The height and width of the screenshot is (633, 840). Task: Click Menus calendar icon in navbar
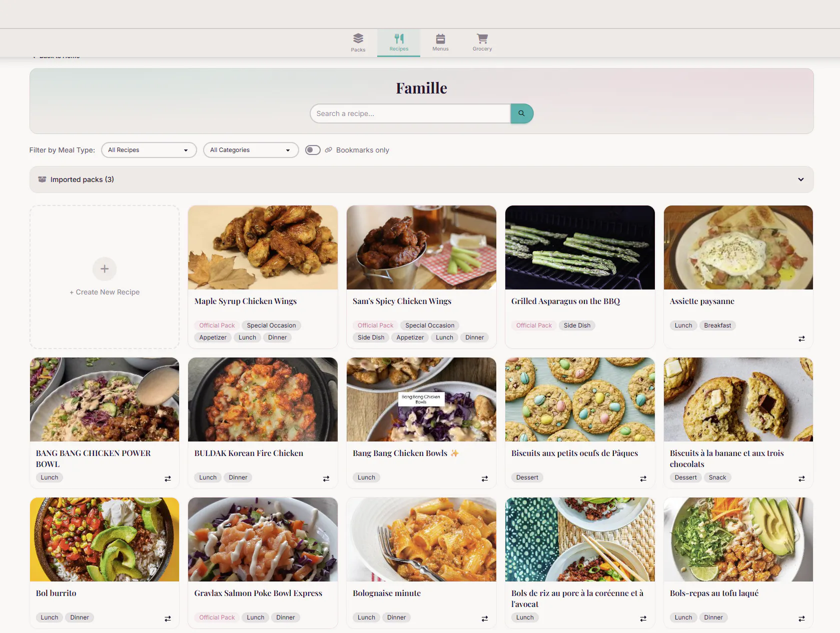tap(440, 38)
